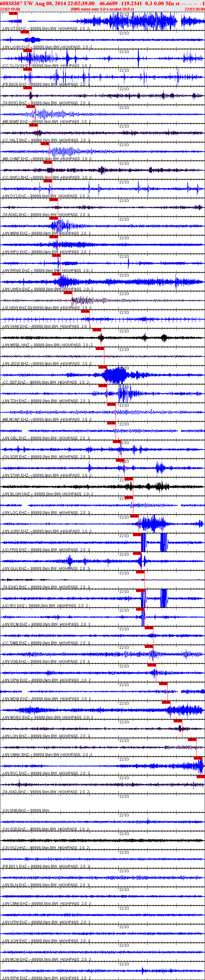
Task: Select the UW JORV EHZ station label
Action: coord(47,532)
